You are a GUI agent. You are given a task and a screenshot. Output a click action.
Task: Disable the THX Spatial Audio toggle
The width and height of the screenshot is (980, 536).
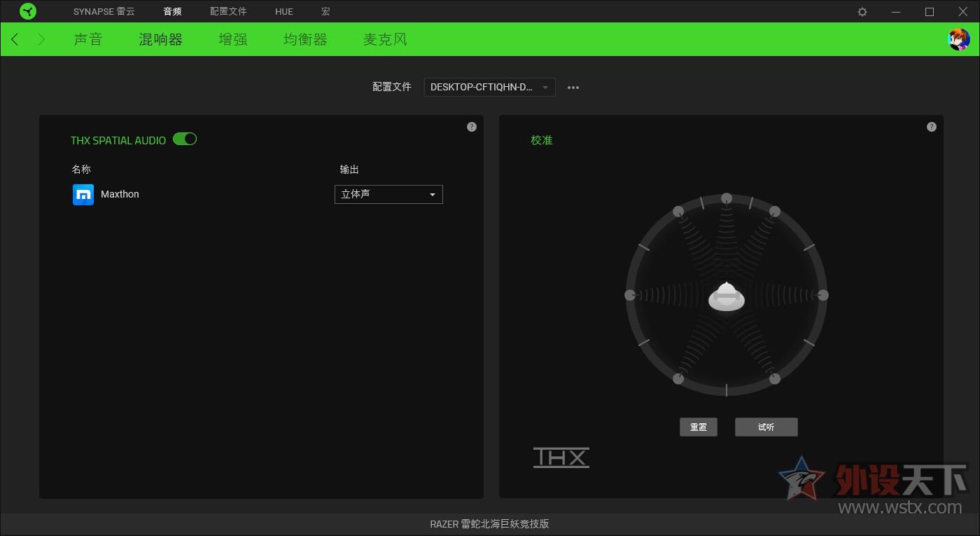point(185,139)
